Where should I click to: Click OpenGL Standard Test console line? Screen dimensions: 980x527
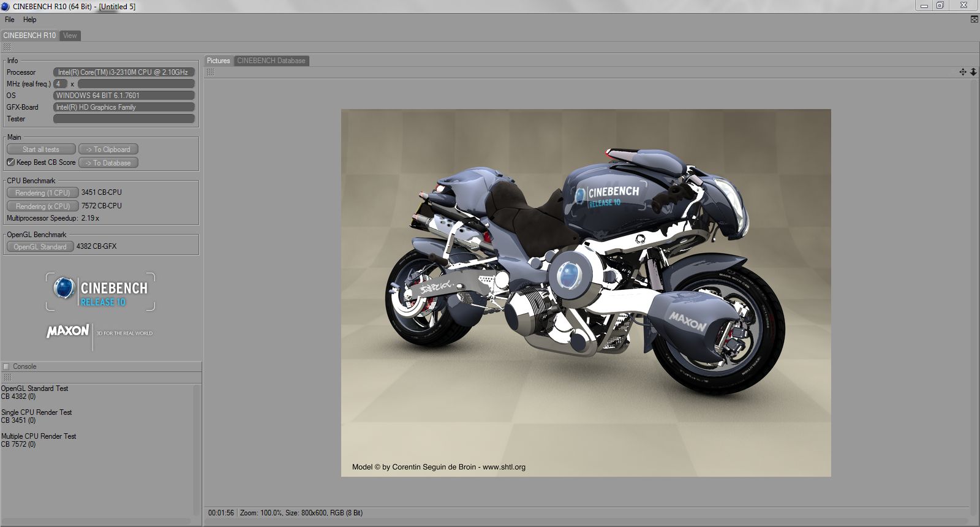(34, 389)
